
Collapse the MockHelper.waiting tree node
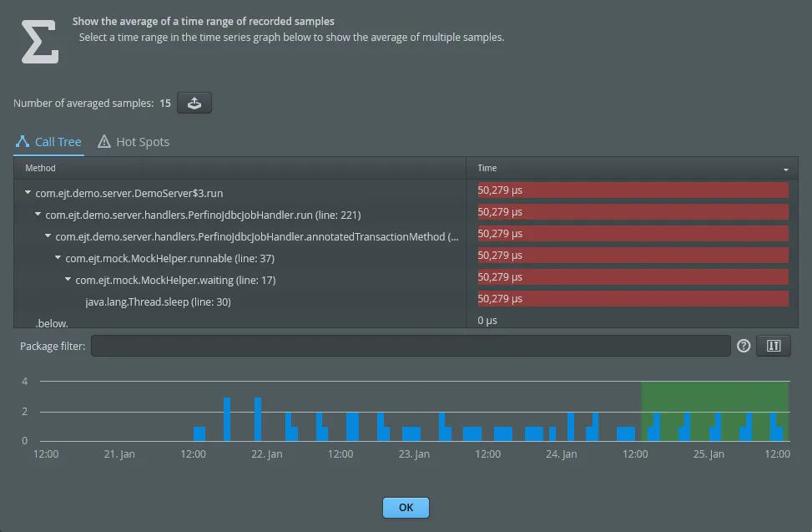tap(68, 278)
